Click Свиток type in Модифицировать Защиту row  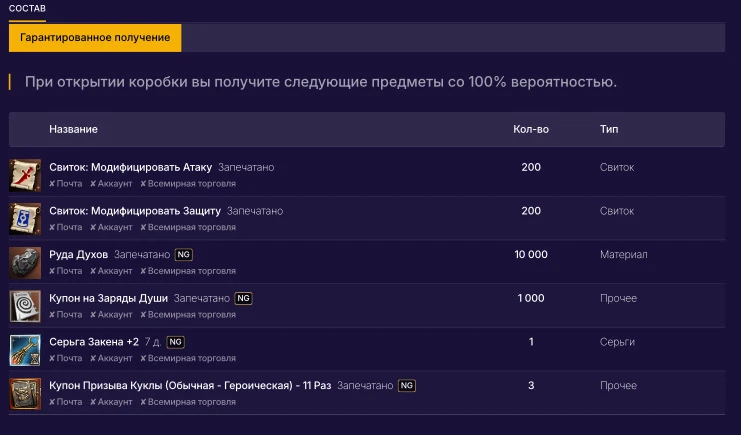click(x=617, y=211)
